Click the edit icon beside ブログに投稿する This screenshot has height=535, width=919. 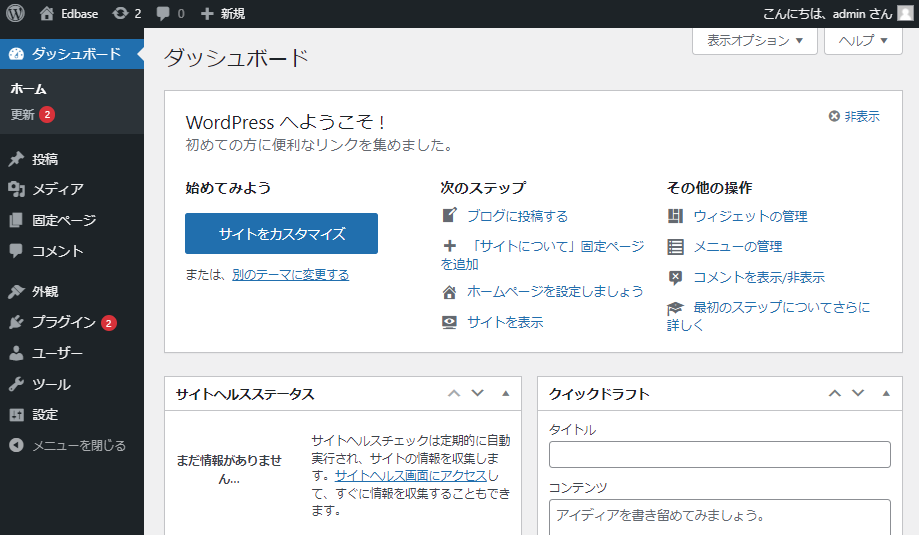[450, 216]
